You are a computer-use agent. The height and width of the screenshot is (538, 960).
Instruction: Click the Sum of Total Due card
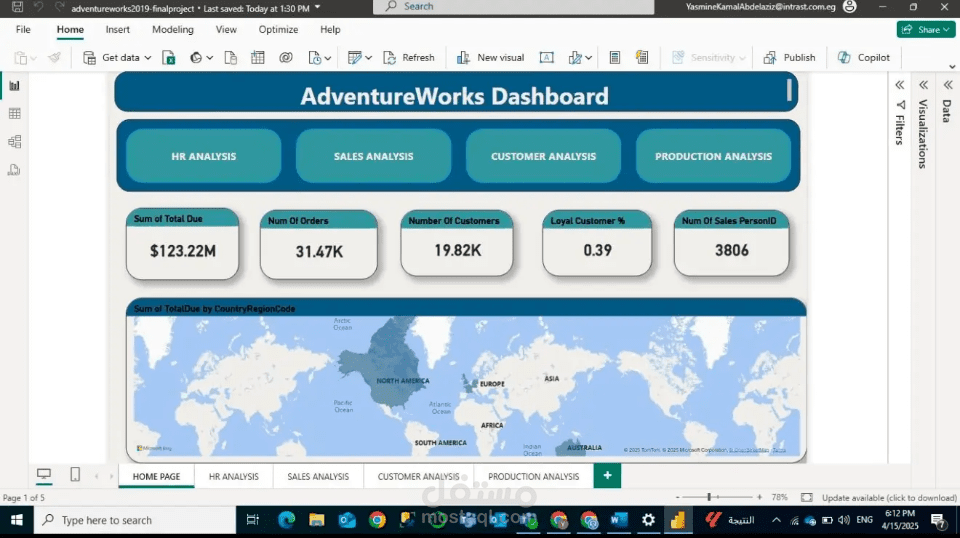(182, 244)
